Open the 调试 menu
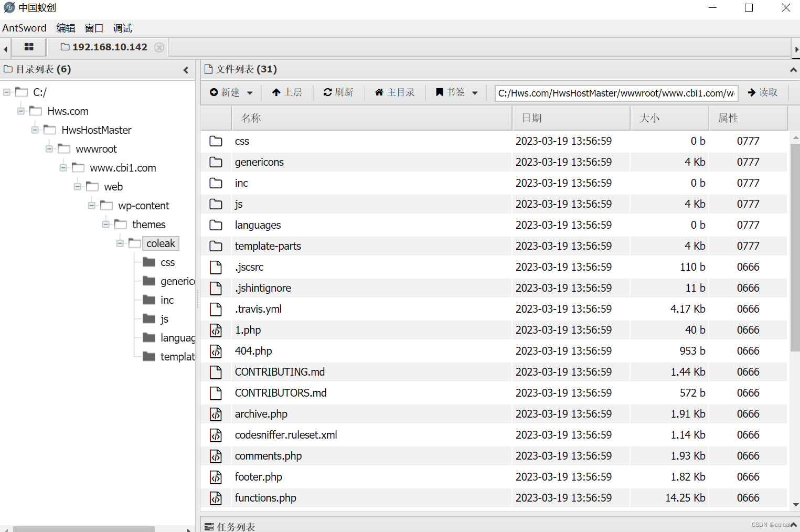This screenshot has width=800, height=532. click(122, 28)
